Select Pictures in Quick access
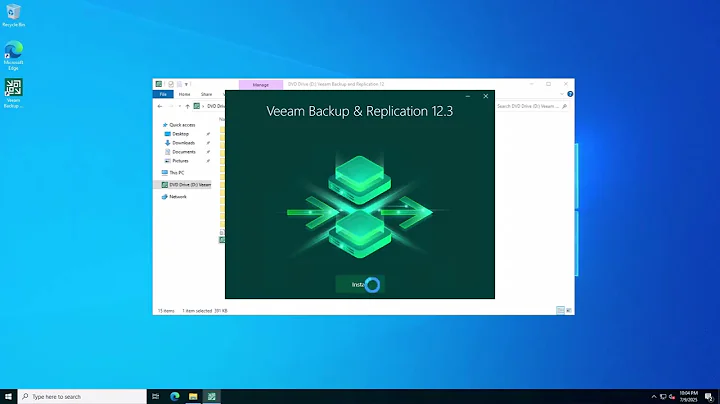 (180, 161)
